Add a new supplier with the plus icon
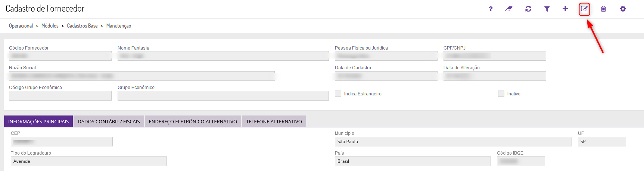Image resolution: width=644 pixels, height=171 pixels. pos(565,9)
